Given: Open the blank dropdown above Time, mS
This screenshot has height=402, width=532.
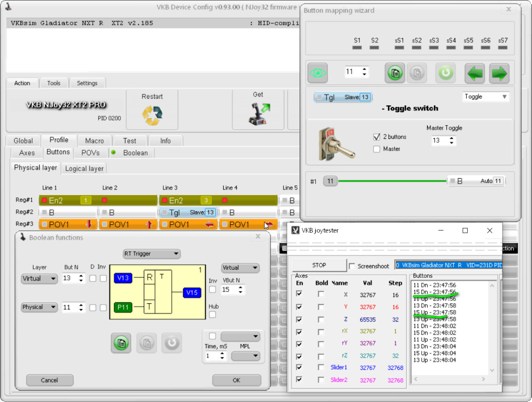Looking at the screenshot, I should click(x=240, y=336).
